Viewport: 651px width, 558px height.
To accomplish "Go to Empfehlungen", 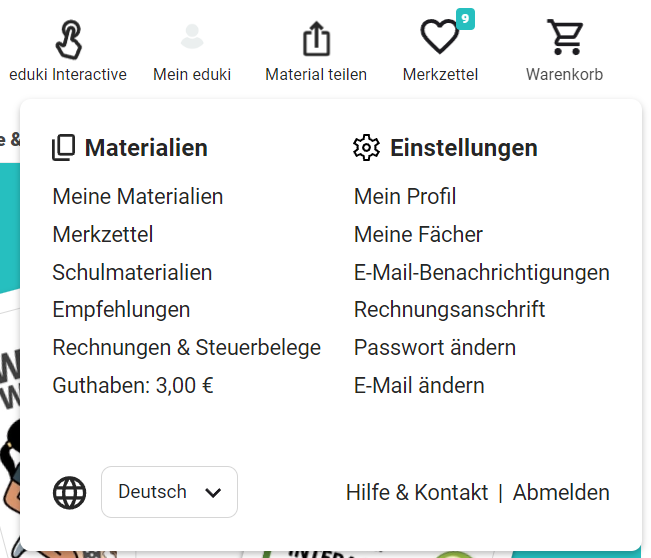I will pyautogui.click(x=121, y=310).
